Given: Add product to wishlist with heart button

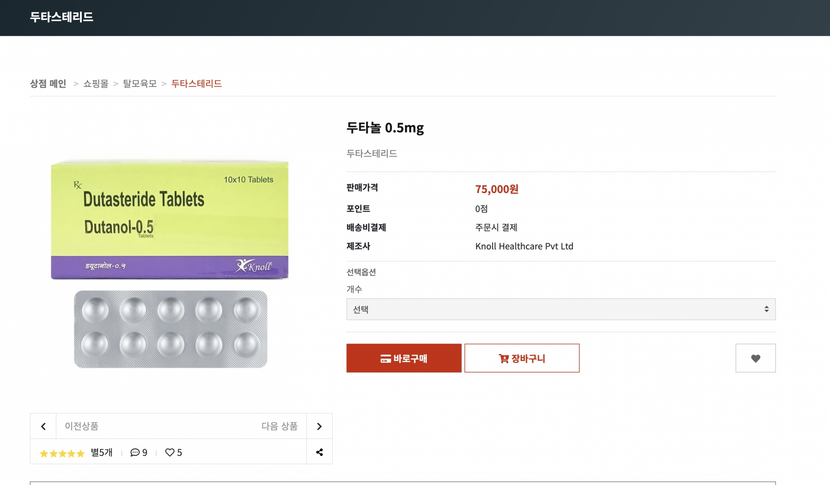Looking at the screenshot, I should point(755,358).
